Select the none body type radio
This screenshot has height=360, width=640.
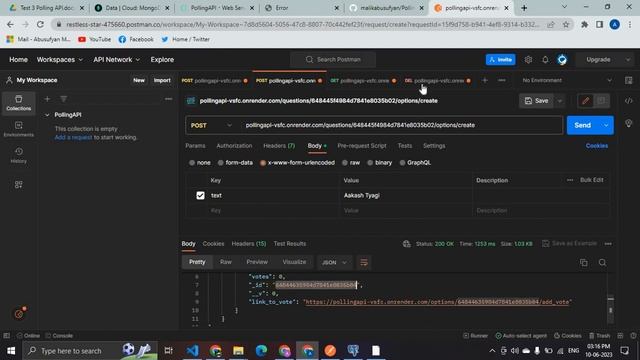click(192, 162)
